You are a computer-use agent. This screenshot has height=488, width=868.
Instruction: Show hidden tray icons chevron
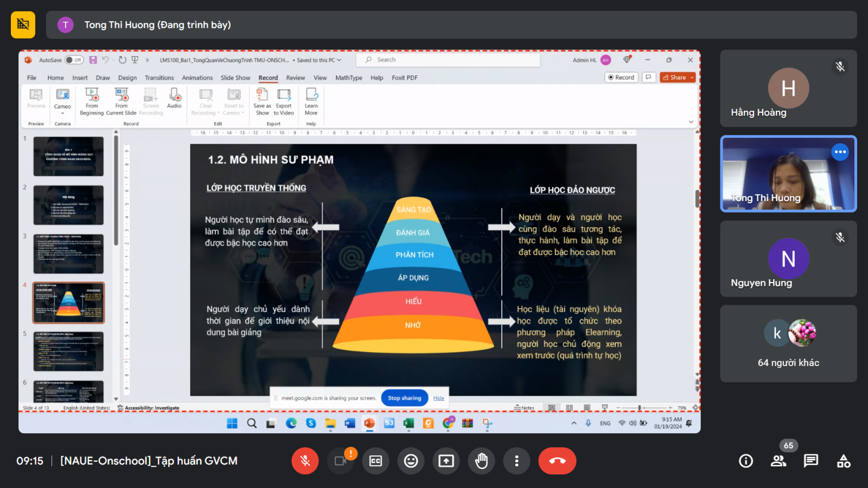(x=574, y=423)
